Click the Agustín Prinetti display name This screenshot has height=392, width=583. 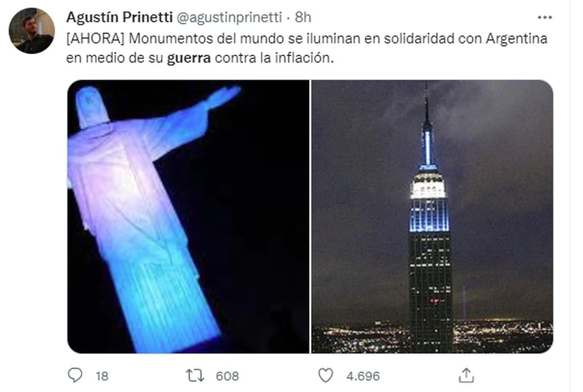click(x=119, y=18)
